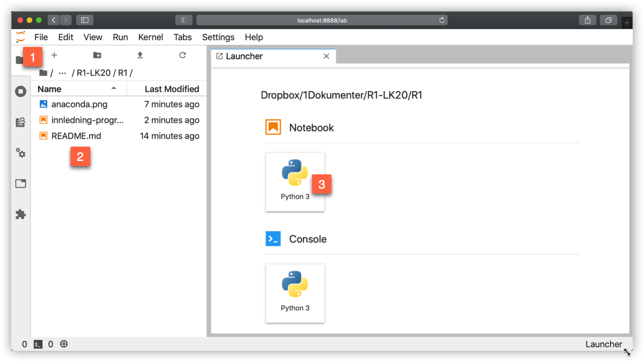Go forward in browser history
This screenshot has width=644, height=362.
pos(66,20)
